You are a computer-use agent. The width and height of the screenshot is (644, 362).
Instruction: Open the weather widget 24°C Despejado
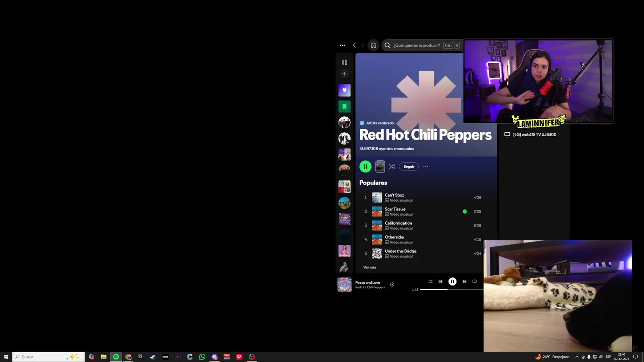click(x=552, y=357)
